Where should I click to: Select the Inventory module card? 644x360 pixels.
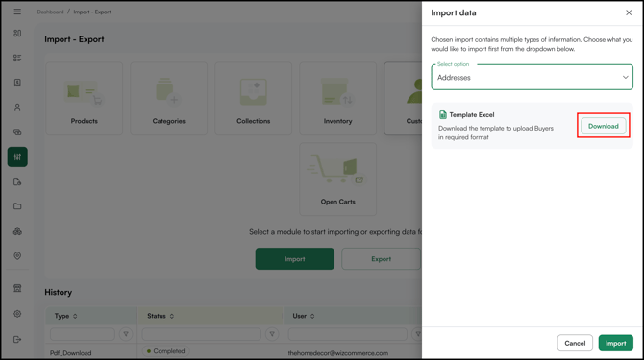point(337,99)
